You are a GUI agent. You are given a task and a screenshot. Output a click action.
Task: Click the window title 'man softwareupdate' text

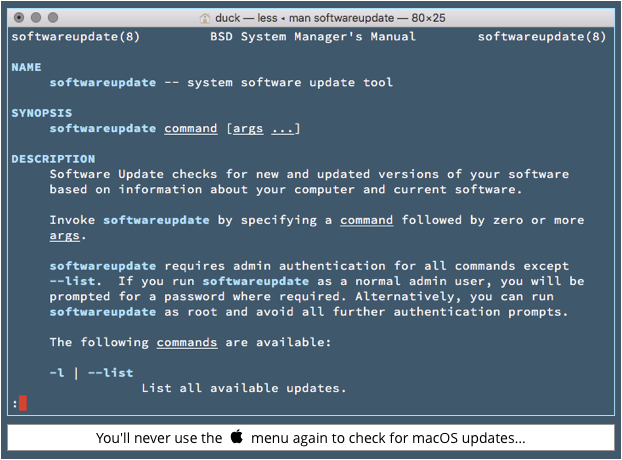pyautogui.click(x=342, y=18)
